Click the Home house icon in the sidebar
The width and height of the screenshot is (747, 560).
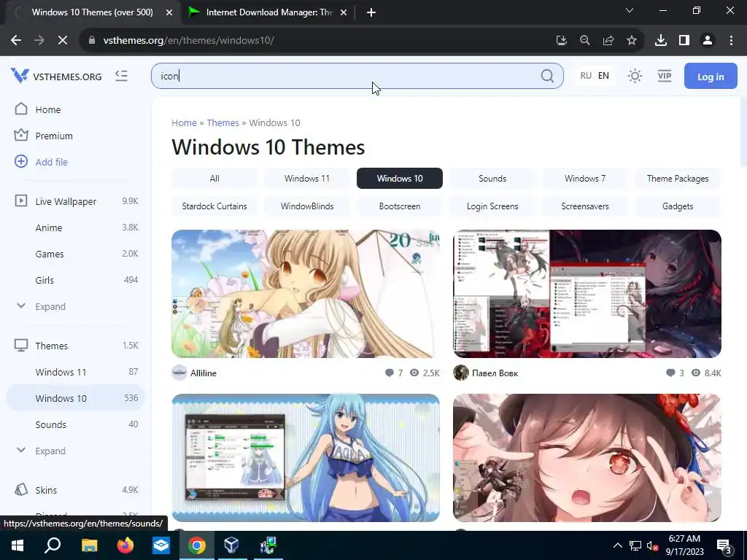pyautogui.click(x=21, y=109)
